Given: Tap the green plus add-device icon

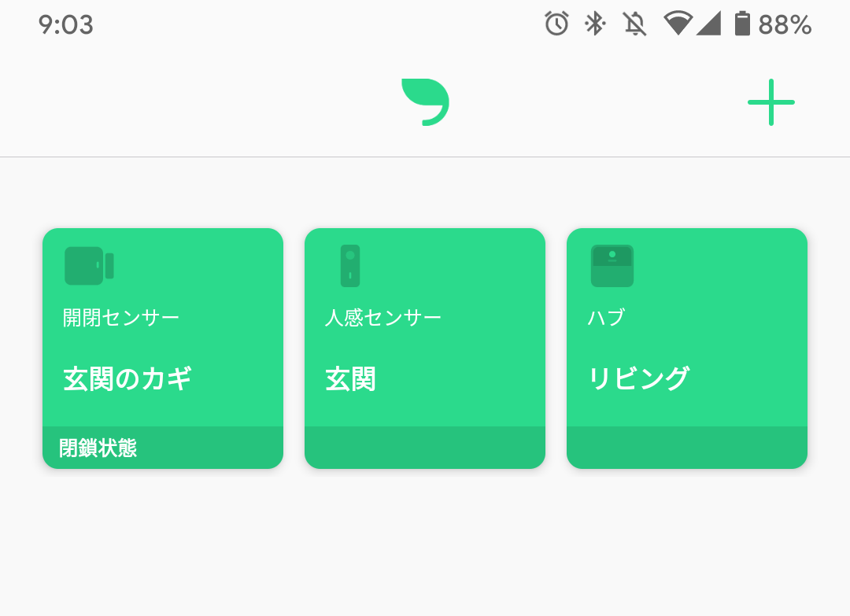Looking at the screenshot, I should coord(771,102).
